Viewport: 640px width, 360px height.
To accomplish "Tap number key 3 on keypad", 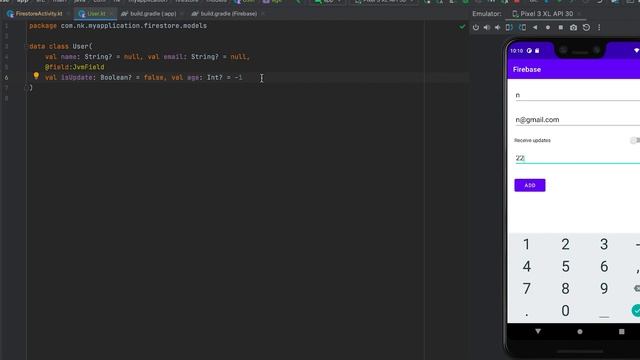I will tap(604, 244).
